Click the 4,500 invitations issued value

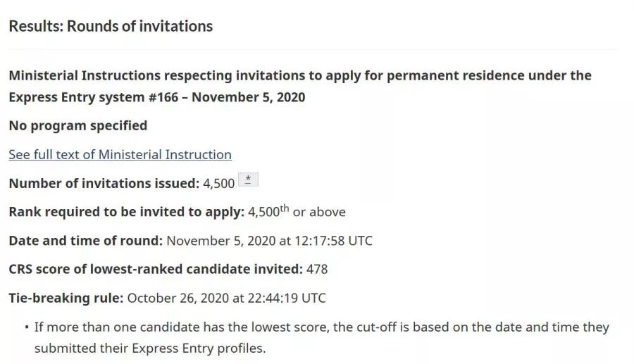click(219, 184)
